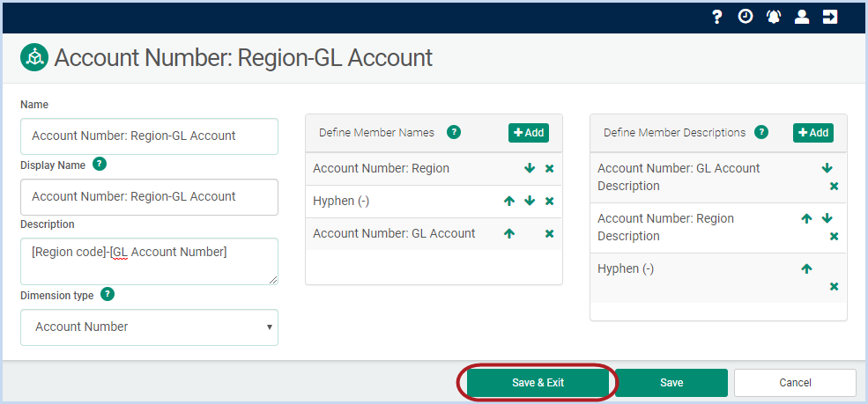Screen dimensions: 868x404
Task: Remove Account Number: GL Account from names
Action: click(x=549, y=234)
